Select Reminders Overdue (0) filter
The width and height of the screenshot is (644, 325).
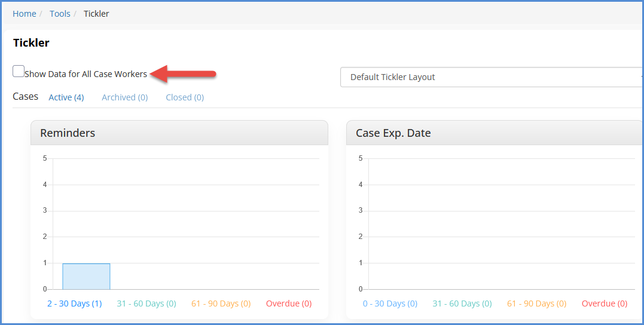click(289, 303)
